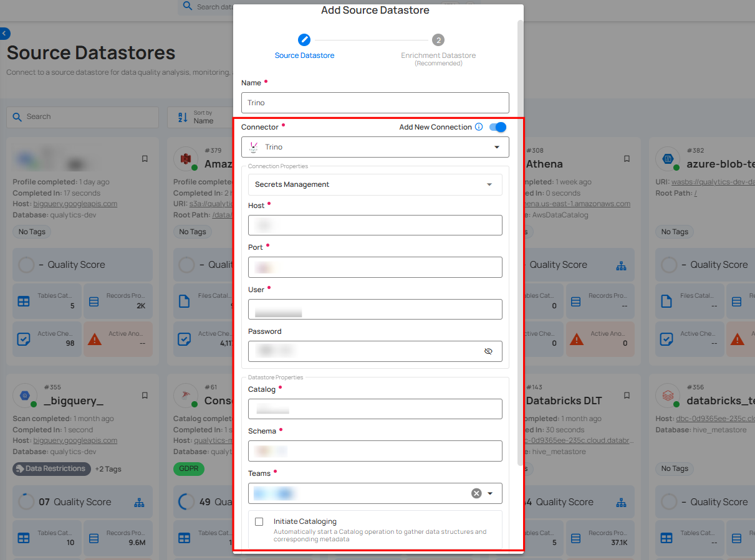Click the dialog's vertical scrollbar
Viewport: 755px width, 560px height.
tap(521, 249)
